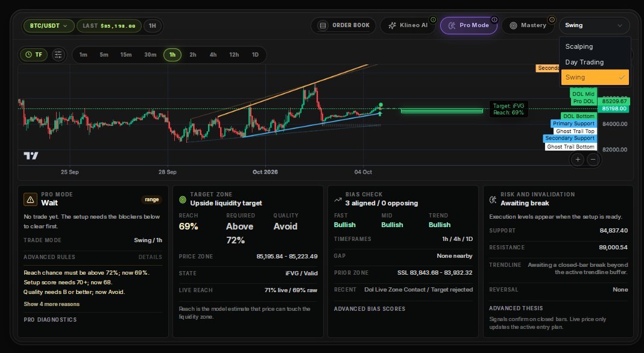Click the 69% reach value

click(x=189, y=226)
